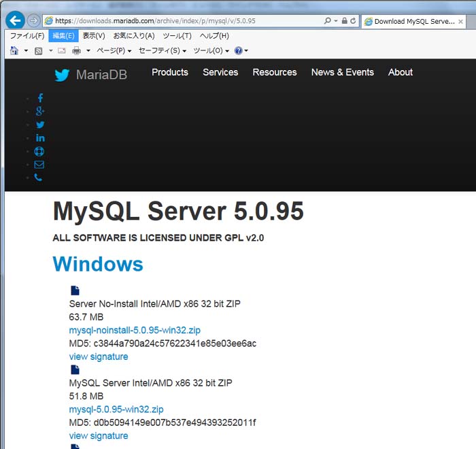
Task: Click the Windows section heading
Action: pyautogui.click(x=98, y=264)
